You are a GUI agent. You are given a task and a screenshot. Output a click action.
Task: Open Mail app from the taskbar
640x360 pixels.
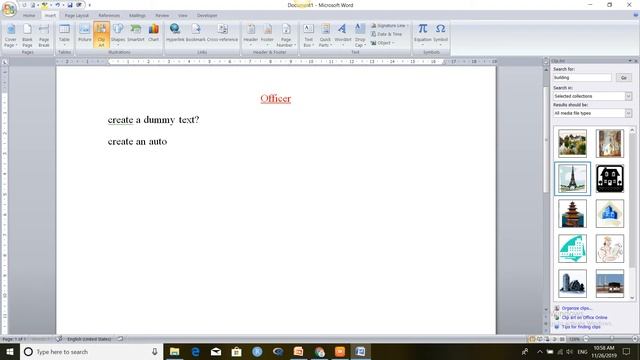[216, 351]
